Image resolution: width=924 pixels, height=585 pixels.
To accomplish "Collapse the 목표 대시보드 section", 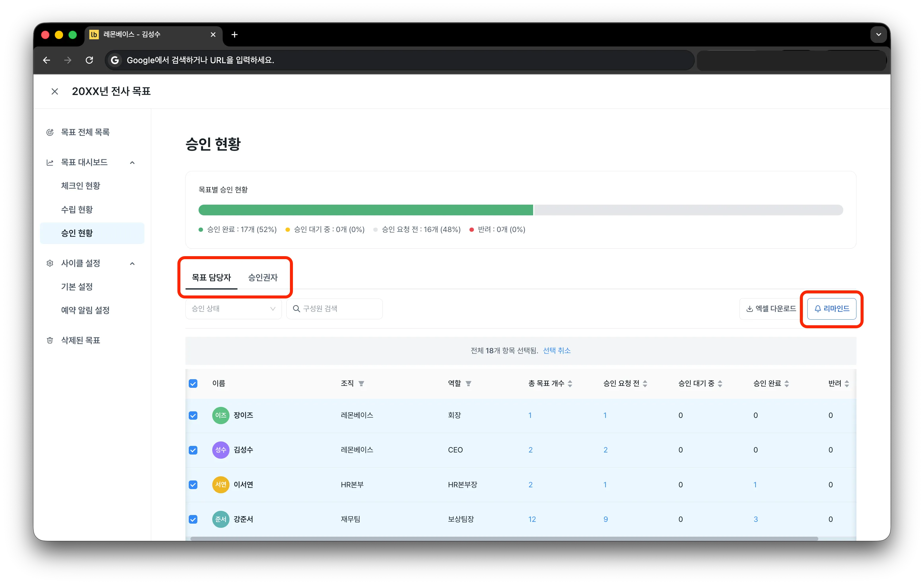I will (x=132, y=163).
